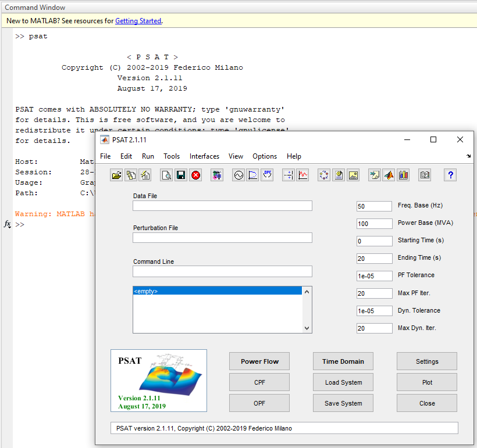
Task: Open the View menu
Action: point(236,156)
